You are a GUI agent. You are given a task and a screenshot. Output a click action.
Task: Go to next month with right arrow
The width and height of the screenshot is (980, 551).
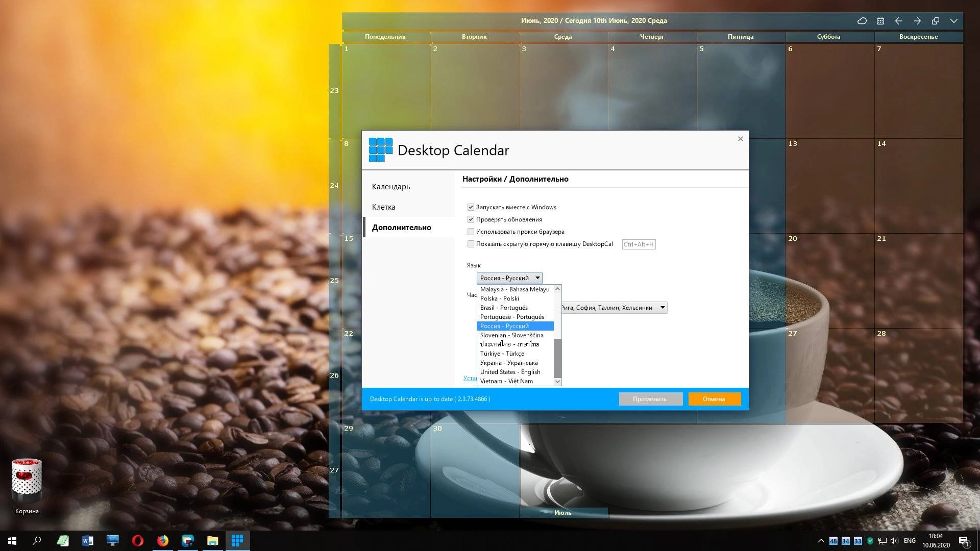(x=917, y=21)
